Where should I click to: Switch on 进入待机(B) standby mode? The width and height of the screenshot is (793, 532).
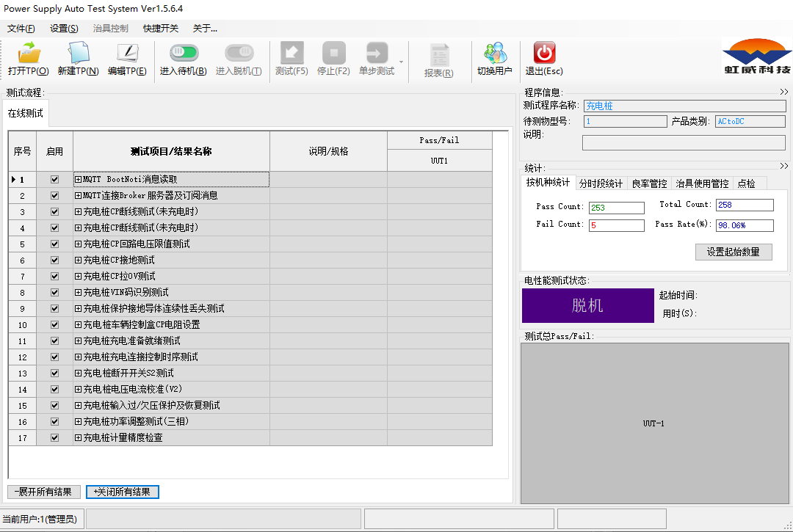pos(183,59)
